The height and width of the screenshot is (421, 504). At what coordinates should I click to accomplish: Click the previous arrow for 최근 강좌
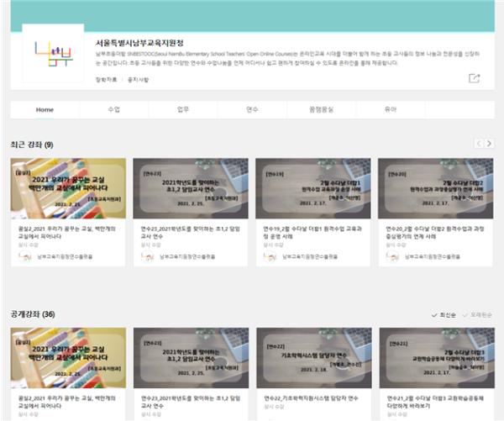(479, 144)
